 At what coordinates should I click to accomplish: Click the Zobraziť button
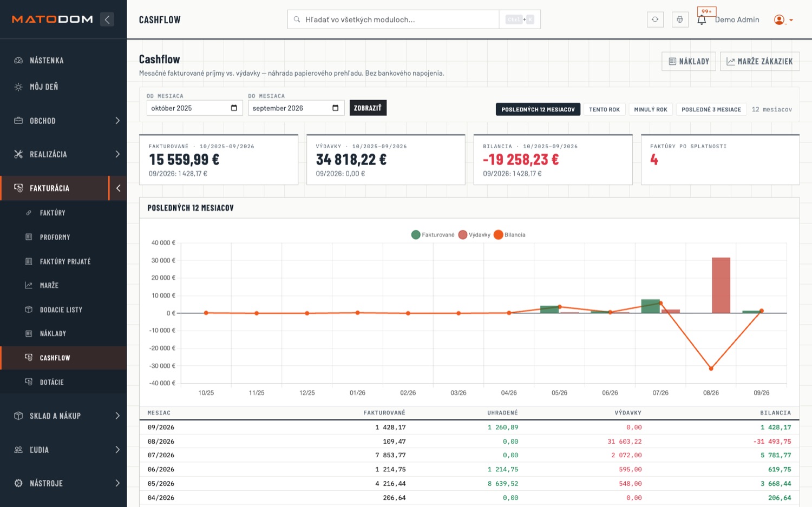[x=368, y=108]
